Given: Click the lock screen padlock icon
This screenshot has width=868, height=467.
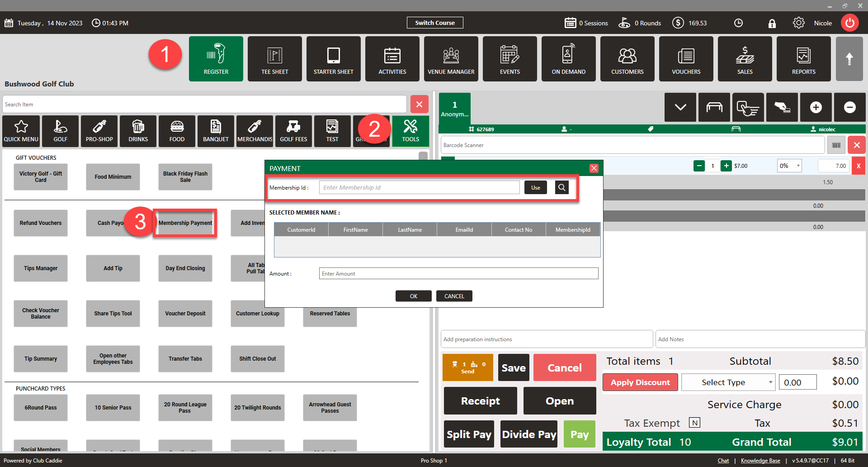Looking at the screenshot, I should (x=772, y=23).
